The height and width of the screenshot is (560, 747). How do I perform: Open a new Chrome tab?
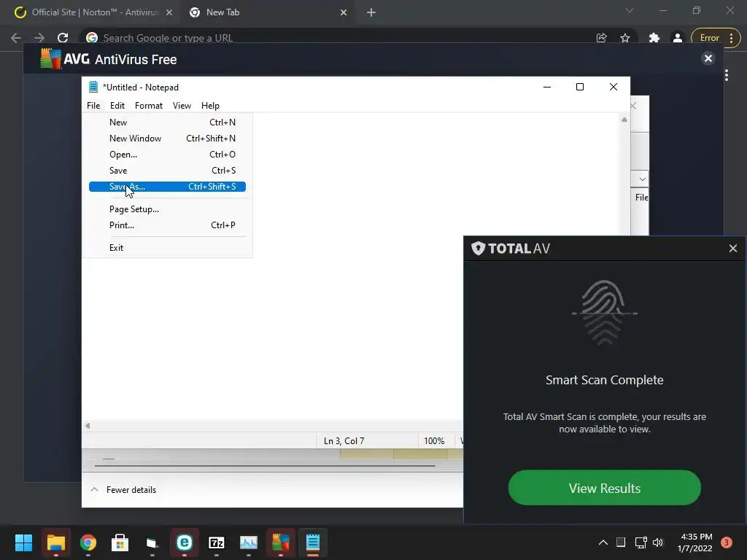click(371, 12)
